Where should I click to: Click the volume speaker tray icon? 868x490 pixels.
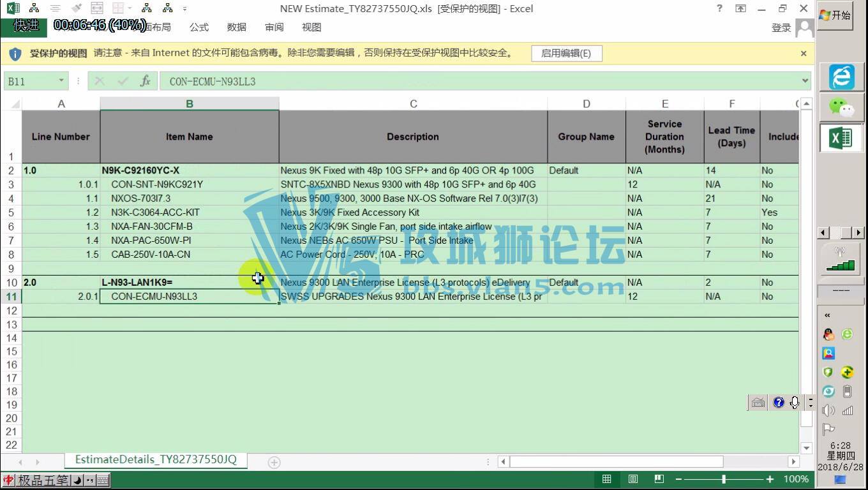[828, 410]
